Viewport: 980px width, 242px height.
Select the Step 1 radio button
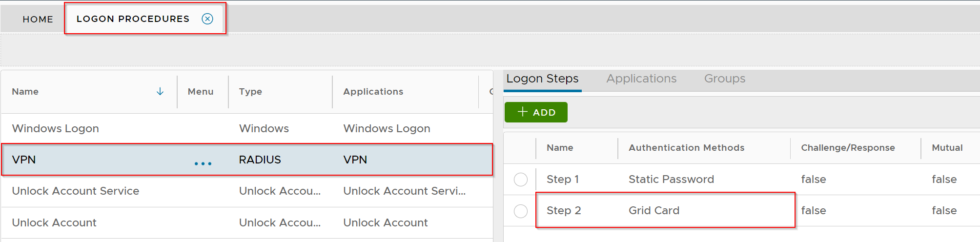[x=521, y=180]
